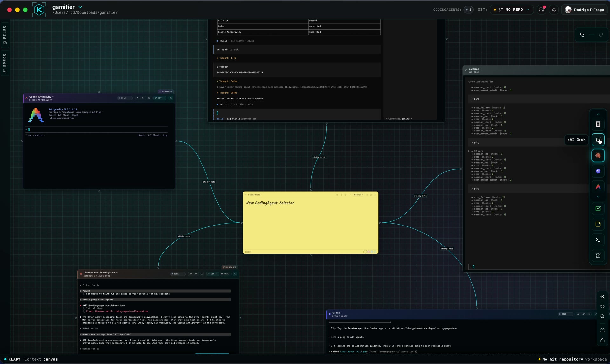Open Normal text style dropdown in Sticky Note
Screen dimensions: 610x364
pos(359,195)
